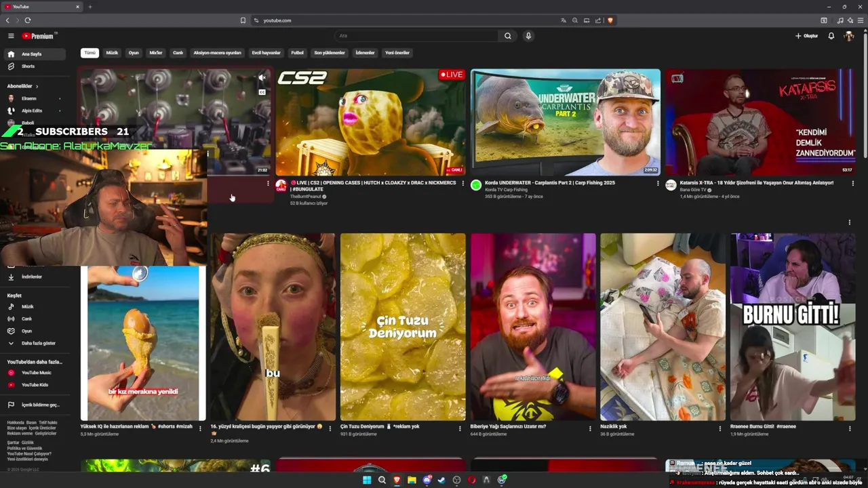
Task: Open Korda Underwater Carplantis thumbnail
Action: (x=566, y=122)
